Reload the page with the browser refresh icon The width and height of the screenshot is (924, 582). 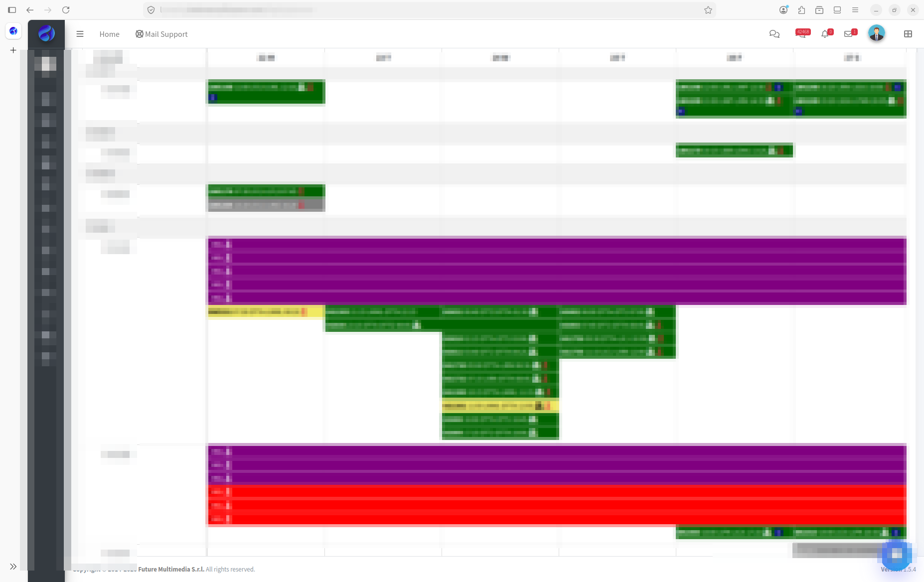(66, 10)
